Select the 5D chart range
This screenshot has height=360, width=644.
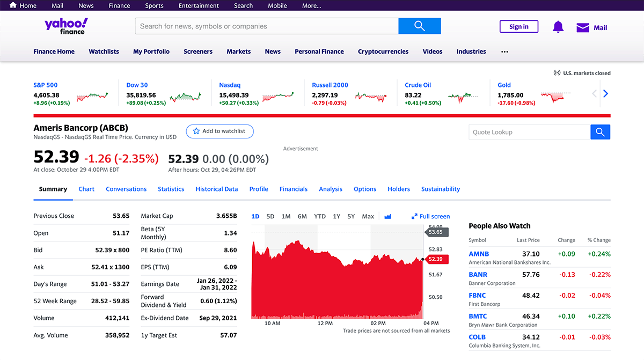click(270, 216)
